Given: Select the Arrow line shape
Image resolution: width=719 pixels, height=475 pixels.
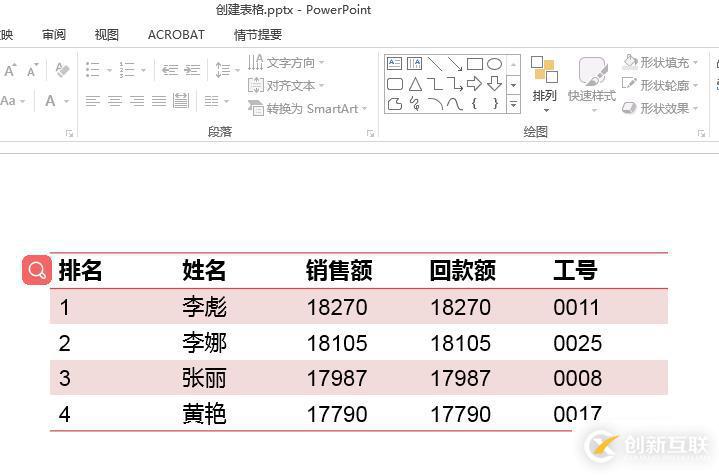Looking at the screenshot, I should tap(455, 64).
